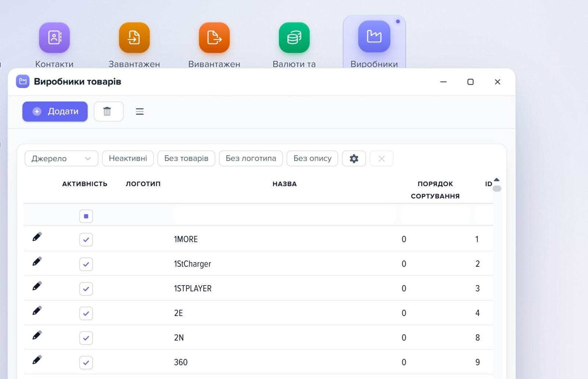Grab the table vertical scrollbar thumb

pyautogui.click(x=497, y=188)
